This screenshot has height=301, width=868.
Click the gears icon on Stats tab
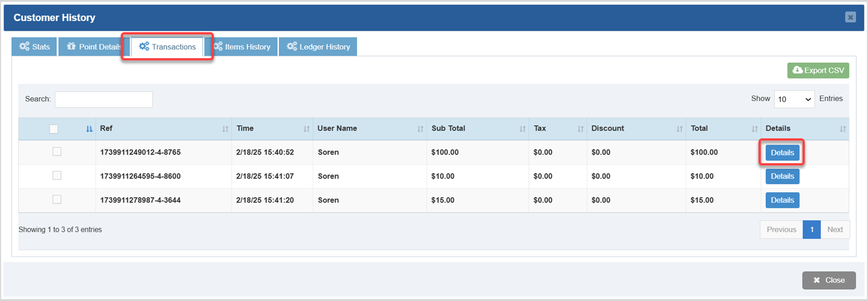point(24,46)
